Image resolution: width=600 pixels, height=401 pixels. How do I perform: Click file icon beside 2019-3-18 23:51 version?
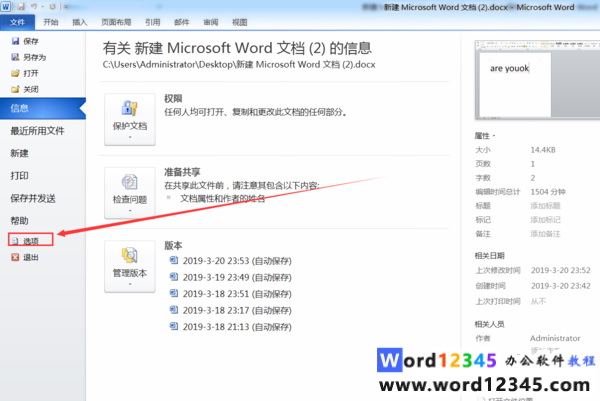coord(174,293)
